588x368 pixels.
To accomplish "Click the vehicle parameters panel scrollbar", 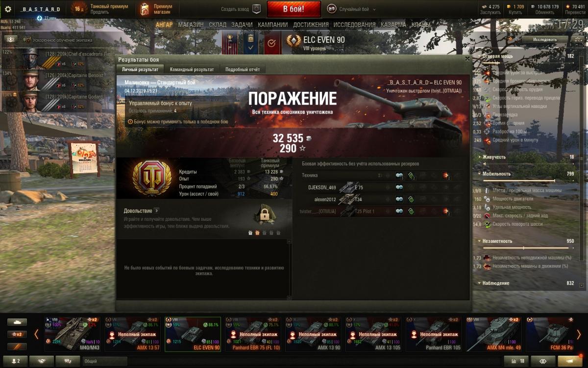I will point(582,167).
